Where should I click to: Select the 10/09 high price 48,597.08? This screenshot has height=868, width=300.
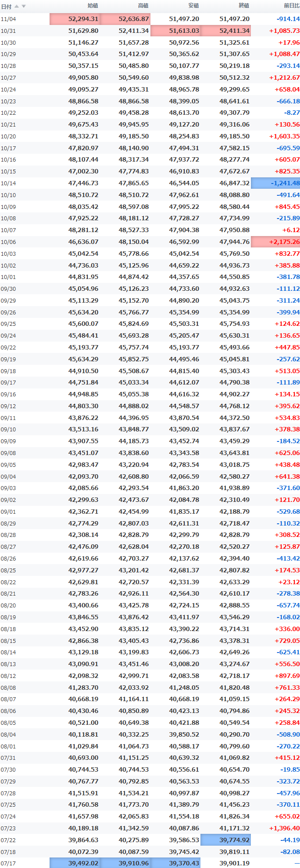coord(134,207)
